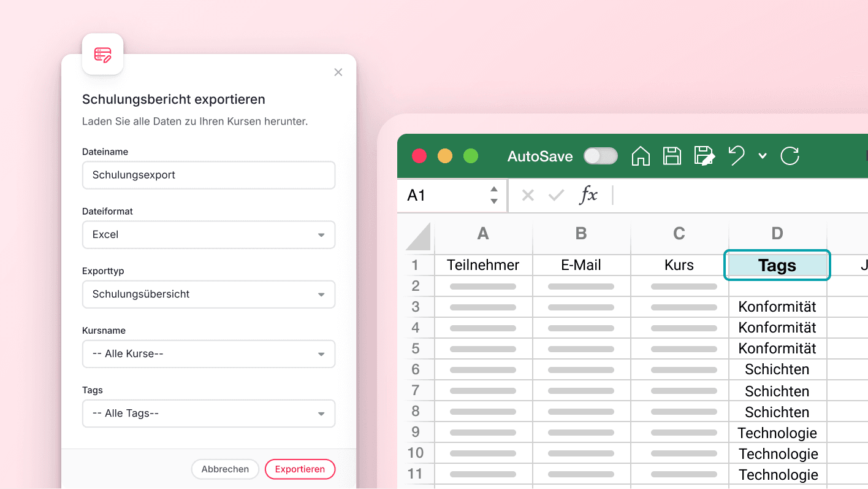Screen dimensions: 868x489
Task: Select column D header
Action: click(x=777, y=234)
